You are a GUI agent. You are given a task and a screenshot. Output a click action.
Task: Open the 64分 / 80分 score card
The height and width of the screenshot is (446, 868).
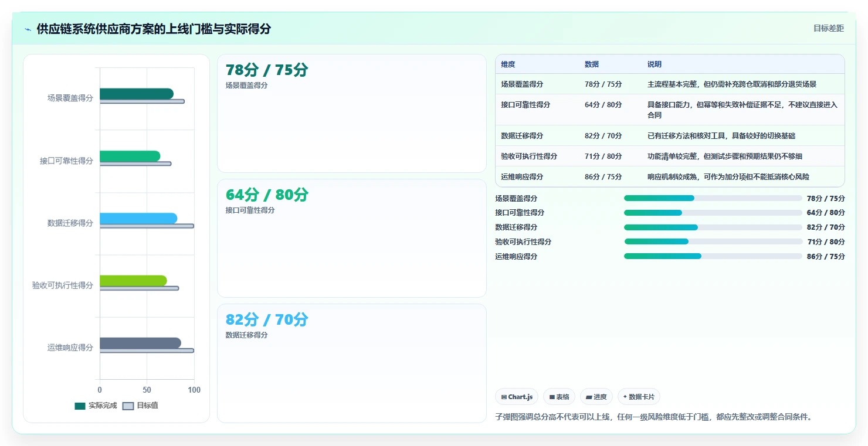pyautogui.click(x=352, y=238)
